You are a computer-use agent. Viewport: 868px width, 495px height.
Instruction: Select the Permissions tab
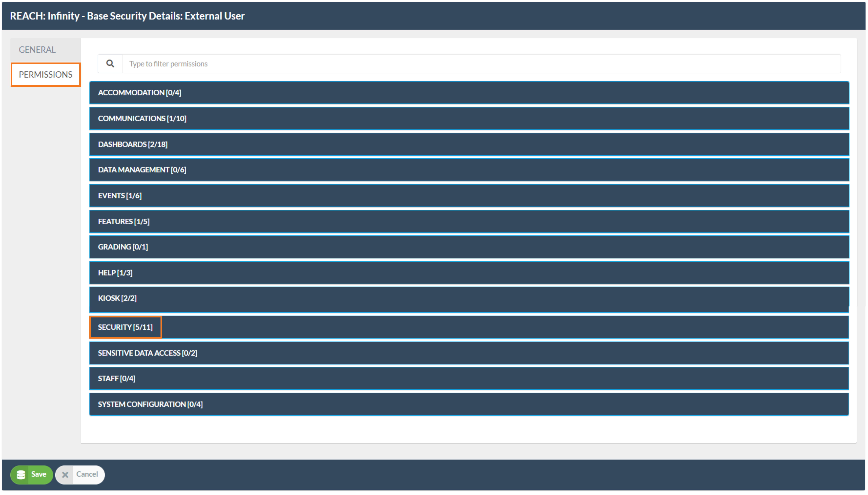click(45, 74)
